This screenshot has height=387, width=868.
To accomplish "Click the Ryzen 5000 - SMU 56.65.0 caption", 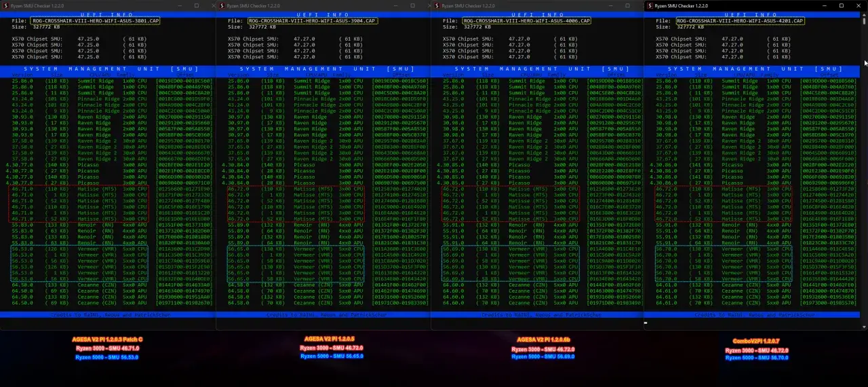I will [332, 356].
